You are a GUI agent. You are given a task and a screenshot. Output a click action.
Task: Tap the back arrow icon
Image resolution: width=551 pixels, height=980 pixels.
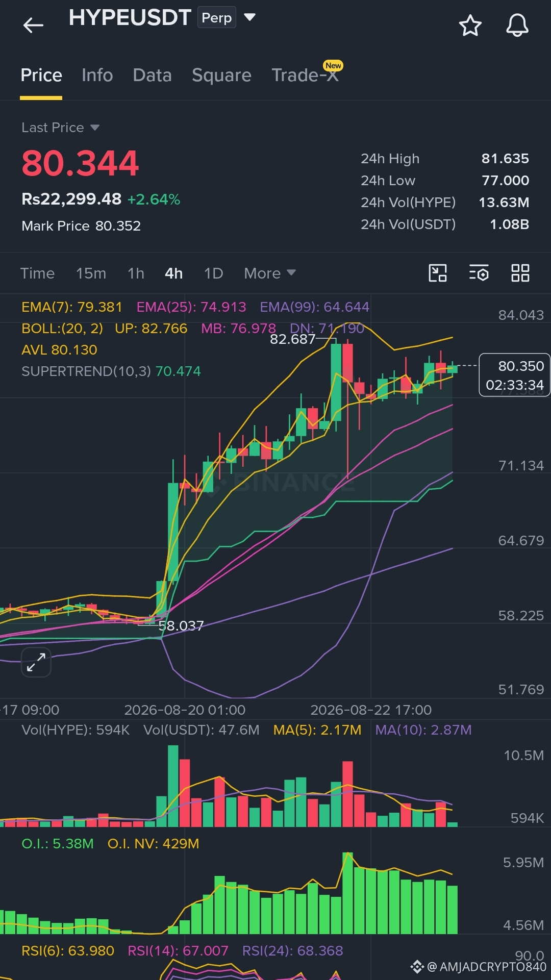(x=34, y=25)
